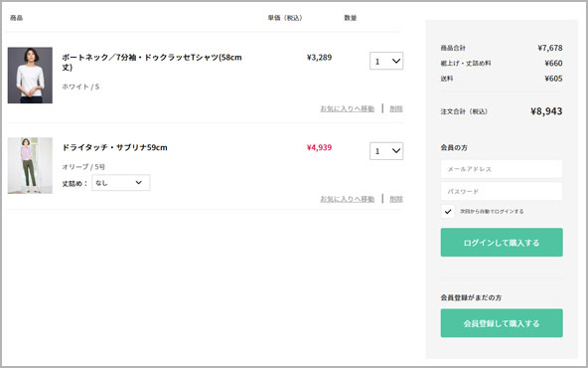This screenshot has width=588, height=368.
Task: Open quantity dropdown for Dry Touch Sabrina pants
Action: [386, 151]
